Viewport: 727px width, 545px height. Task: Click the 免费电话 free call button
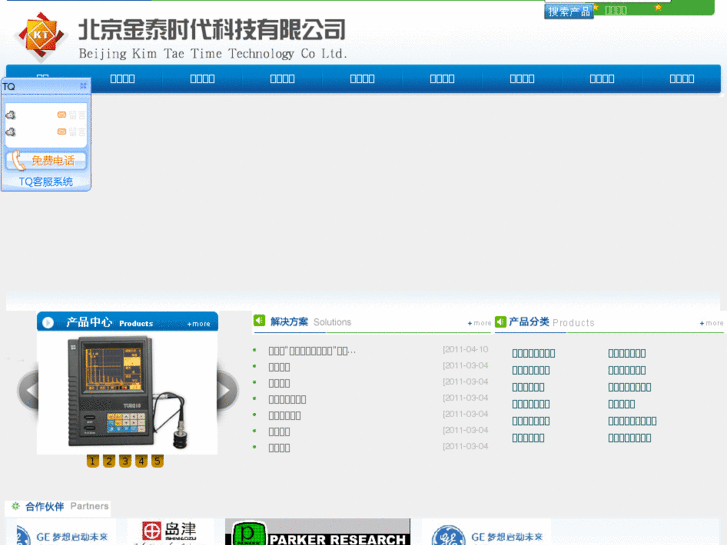click(47, 160)
